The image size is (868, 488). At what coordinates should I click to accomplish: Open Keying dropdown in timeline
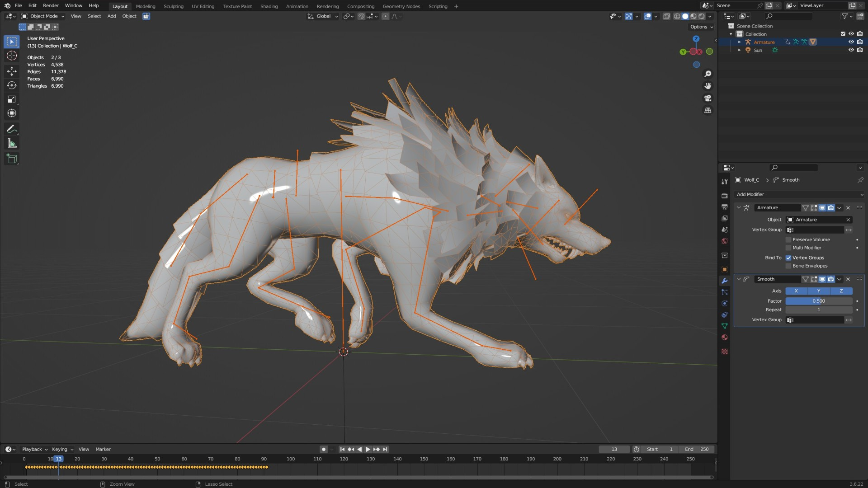click(x=62, y=449)
